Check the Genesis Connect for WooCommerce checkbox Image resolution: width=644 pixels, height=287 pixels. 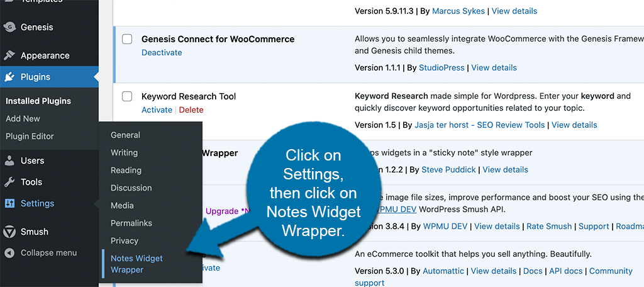[x=127, y=39]
